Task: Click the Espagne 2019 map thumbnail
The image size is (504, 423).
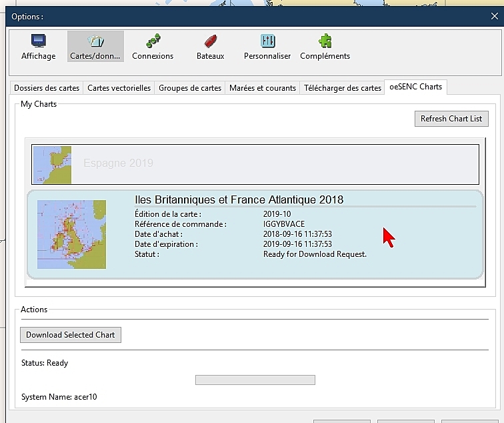Action: pos(52,165)
